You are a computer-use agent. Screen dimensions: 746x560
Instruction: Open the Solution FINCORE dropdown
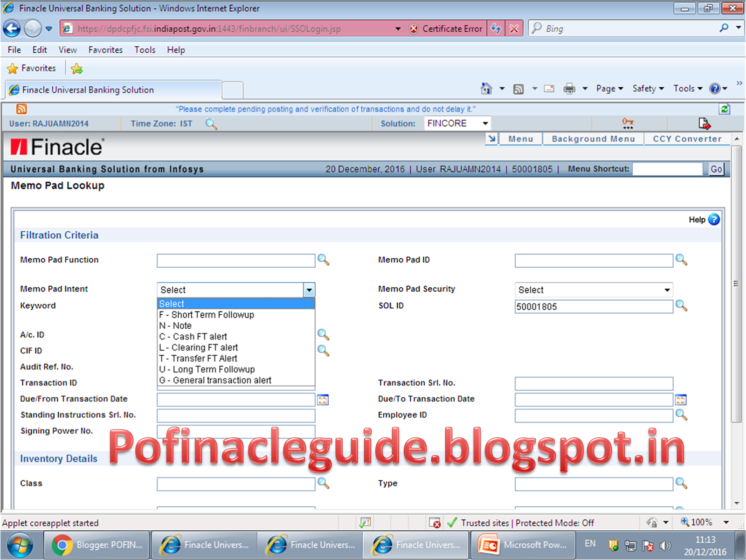coord(484,123)
